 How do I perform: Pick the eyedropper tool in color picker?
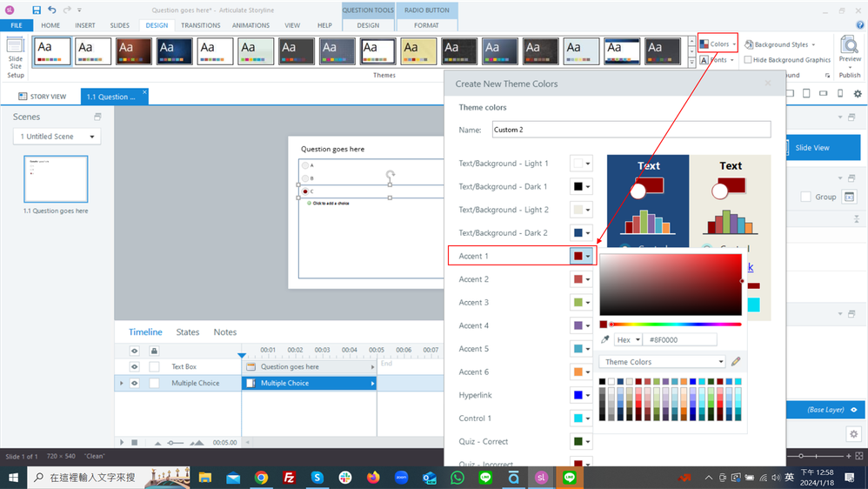[x=605, y=340]
